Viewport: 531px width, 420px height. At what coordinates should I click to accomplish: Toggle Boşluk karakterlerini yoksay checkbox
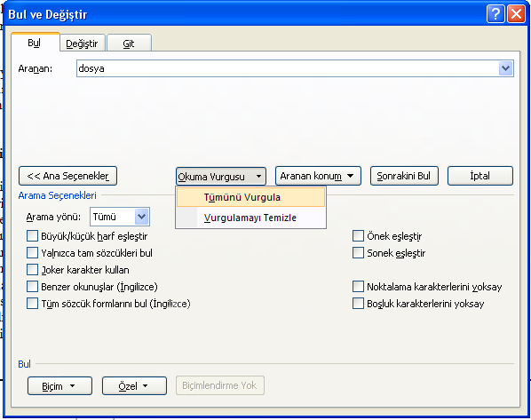(358, 304)
